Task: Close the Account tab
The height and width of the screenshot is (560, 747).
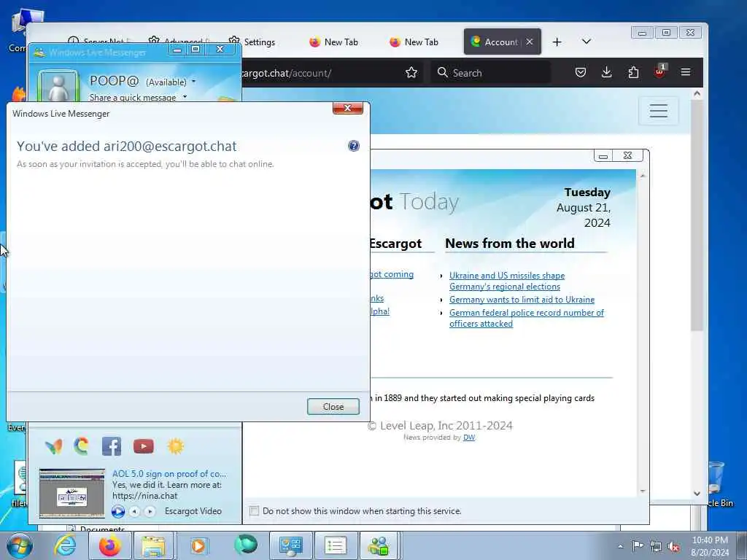Action: (x=530, y=42)
